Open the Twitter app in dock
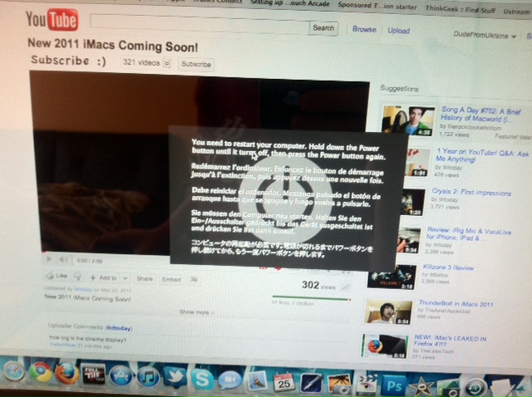This screenshot has width=532, height=397. [x=175, y=377]
